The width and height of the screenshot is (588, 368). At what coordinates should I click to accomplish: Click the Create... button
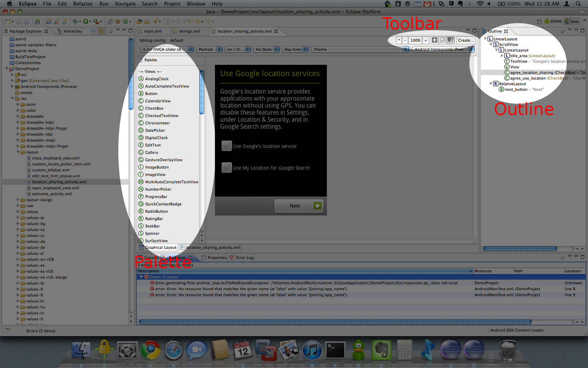(x=466, y=40)
